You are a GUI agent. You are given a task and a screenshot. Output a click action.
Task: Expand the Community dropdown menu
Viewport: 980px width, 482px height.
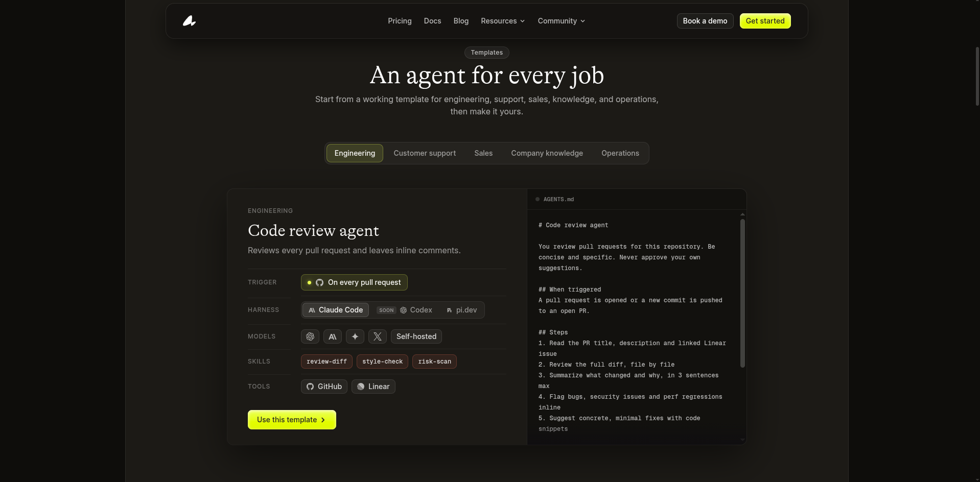562,21
